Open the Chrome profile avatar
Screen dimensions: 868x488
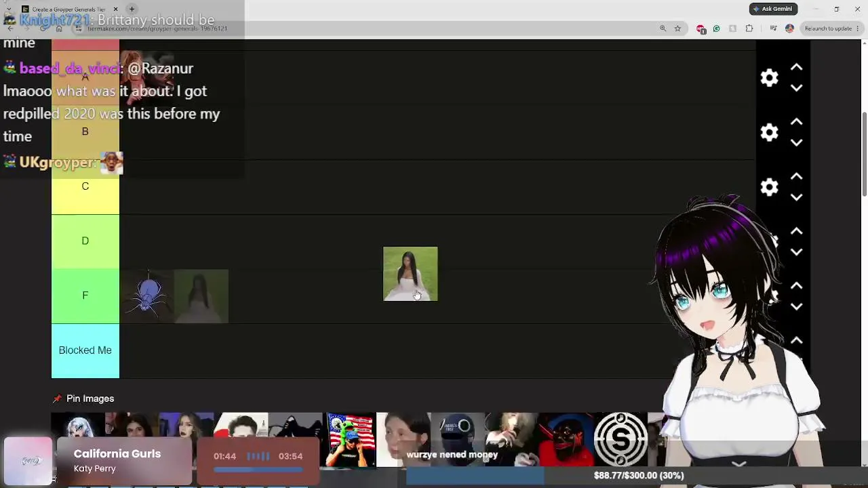point(789,28)
